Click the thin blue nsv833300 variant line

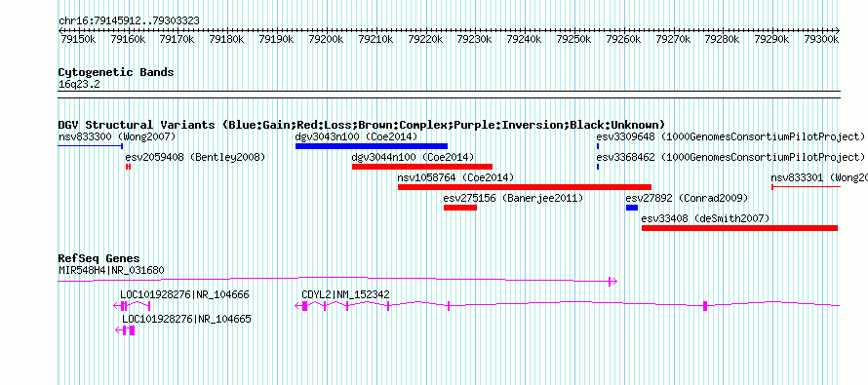[x=91, y=146]
